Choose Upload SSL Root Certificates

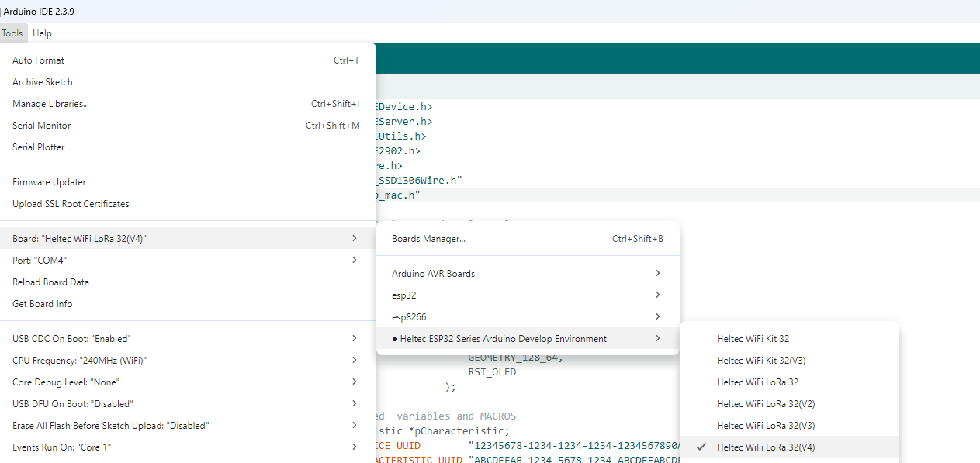click(x=188, y=204)
